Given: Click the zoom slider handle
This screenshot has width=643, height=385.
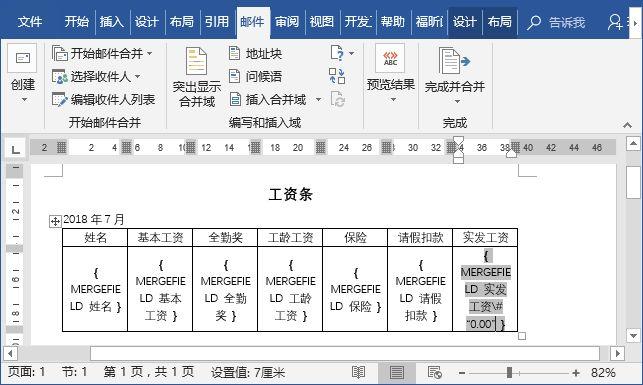Looking at the screenshot, I should pyautogui.click(x=509, y=373).
